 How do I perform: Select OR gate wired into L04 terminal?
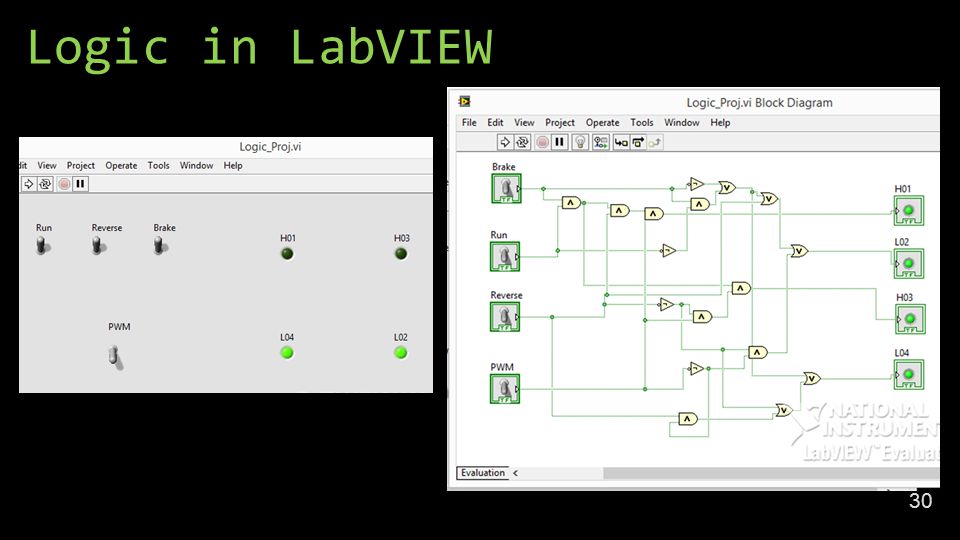[811, 378]
